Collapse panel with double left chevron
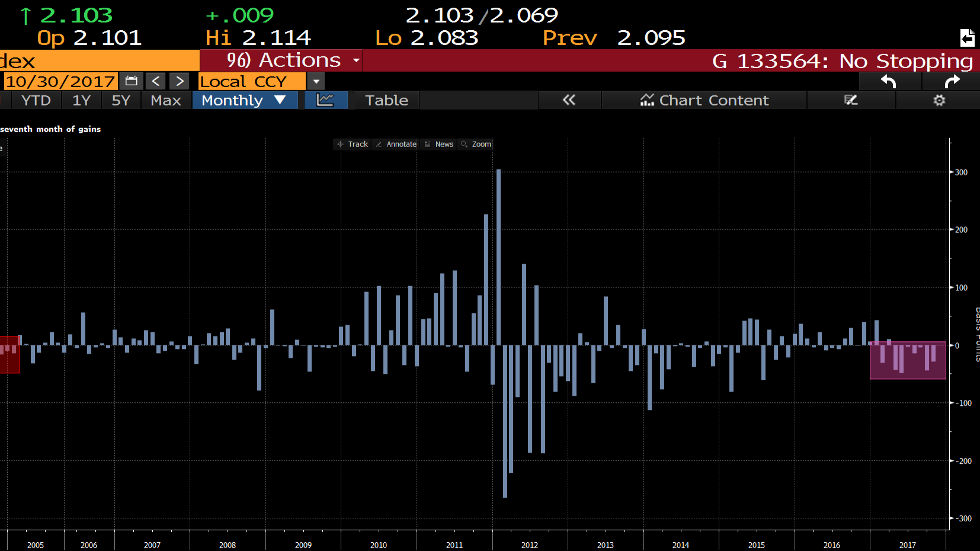The image size is (980, 551). 569,100
